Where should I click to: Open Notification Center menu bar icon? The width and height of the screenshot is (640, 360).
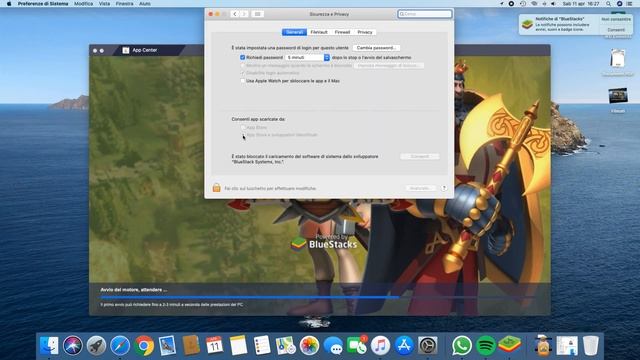pyautogui.click(x=630, y=4)
